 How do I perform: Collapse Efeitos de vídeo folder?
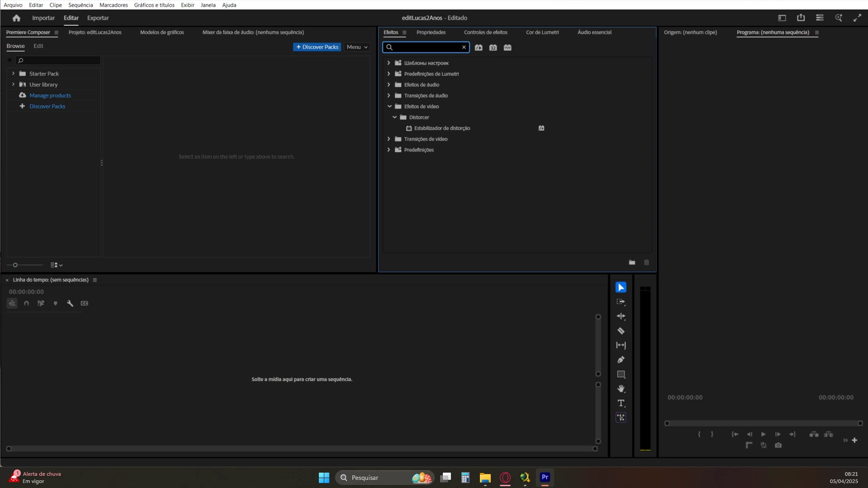pos(389,106)
